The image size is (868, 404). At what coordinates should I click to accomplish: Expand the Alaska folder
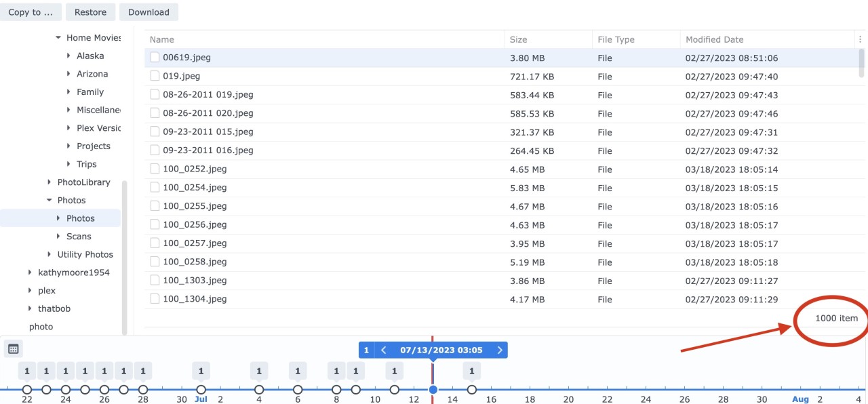click(69, 56)
